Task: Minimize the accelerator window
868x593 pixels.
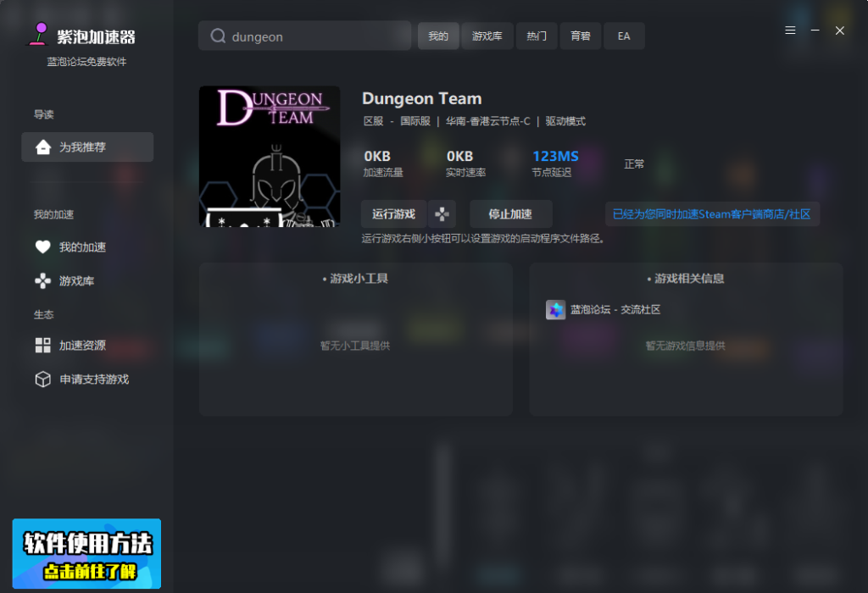Action: coord(815,30)
